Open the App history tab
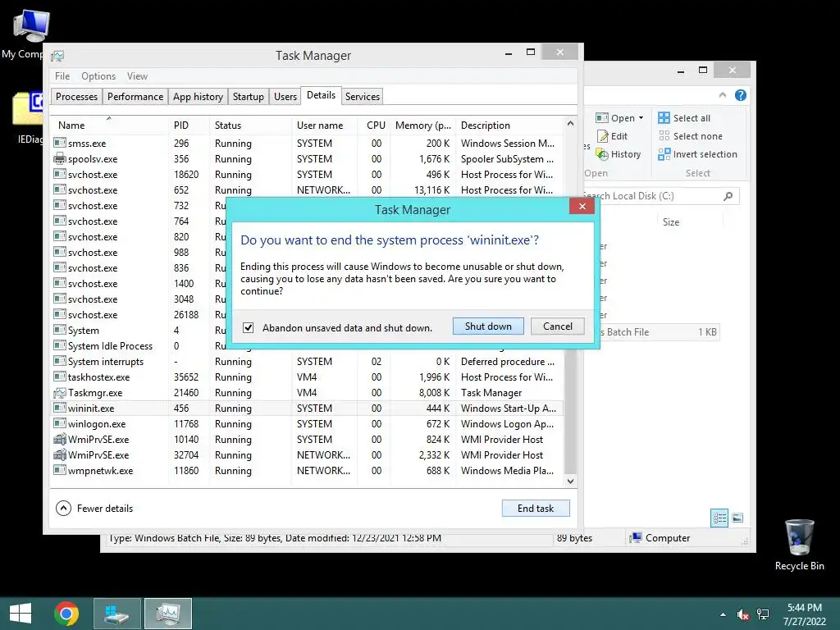840x630 pixels. (198, 97)
